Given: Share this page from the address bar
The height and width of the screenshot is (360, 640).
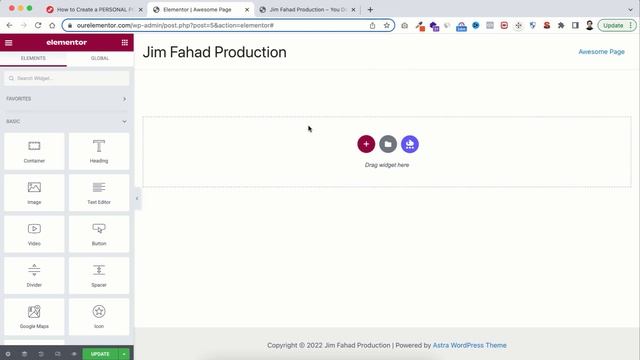Looking at the screenshot, I should tap(372, 25).
